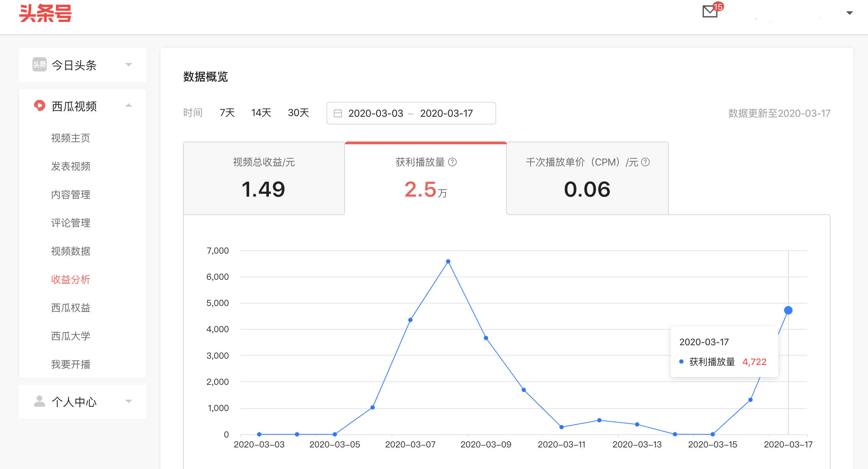Show help for 获利播放量 question mark
The height and width of the screenshot is (469, 868).
452,162
